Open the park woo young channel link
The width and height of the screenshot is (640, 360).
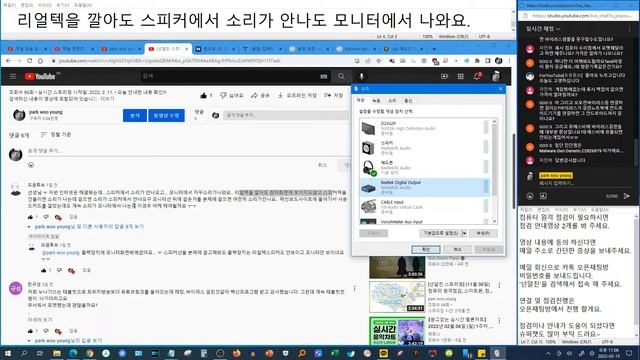point(46,112)
